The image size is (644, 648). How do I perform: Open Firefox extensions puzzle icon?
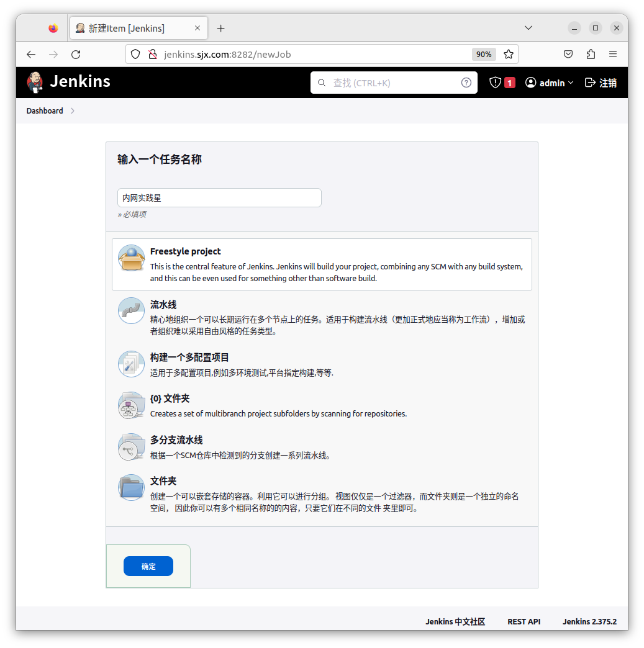point(591,54)
